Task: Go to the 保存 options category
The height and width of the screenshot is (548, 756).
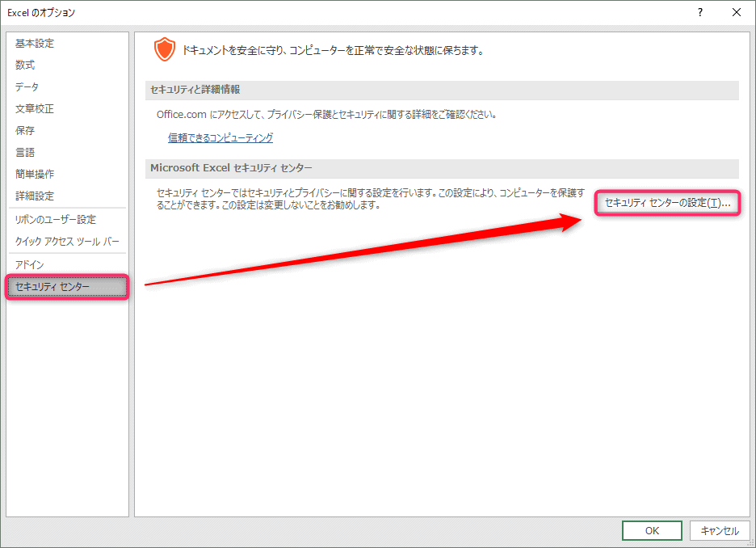Action: [25, 131]
